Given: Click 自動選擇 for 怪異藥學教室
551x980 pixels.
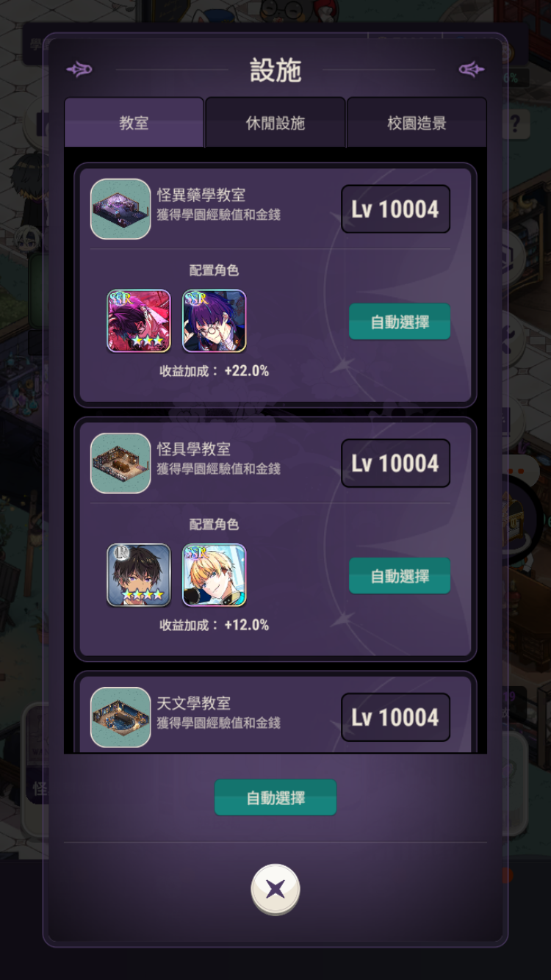Looking at the screenshot, I should [400, 322].
